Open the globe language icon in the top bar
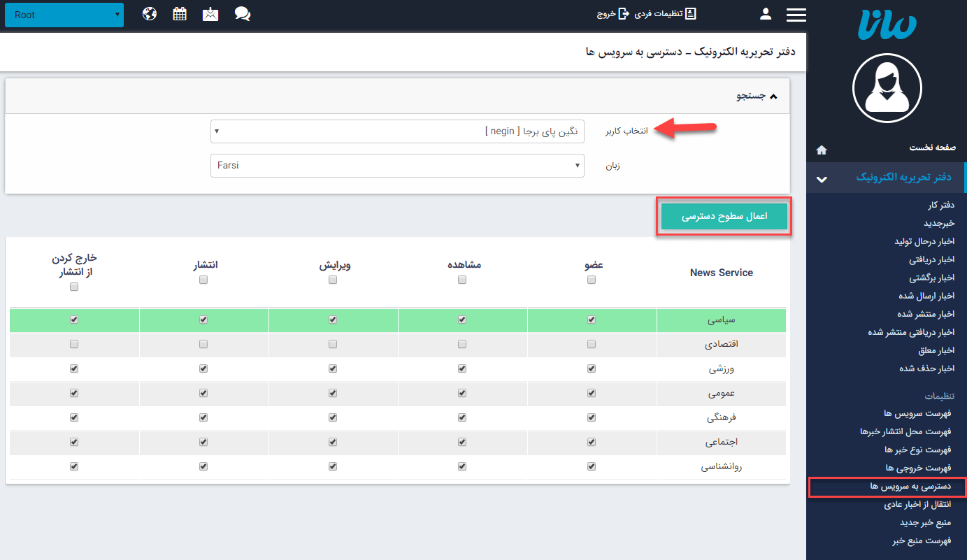The height and width of the screenshot is (560, 967). click(x=149, y=13)
